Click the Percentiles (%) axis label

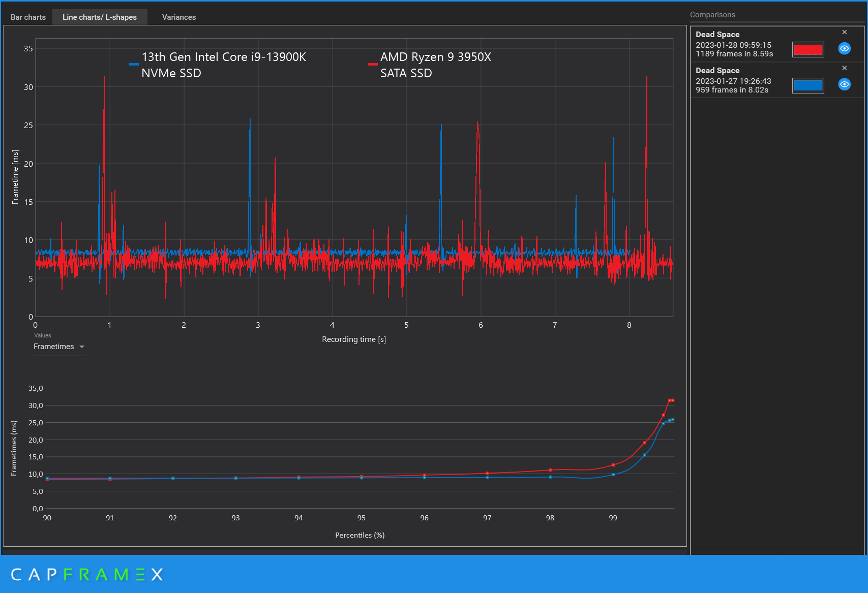pos(360,535)
